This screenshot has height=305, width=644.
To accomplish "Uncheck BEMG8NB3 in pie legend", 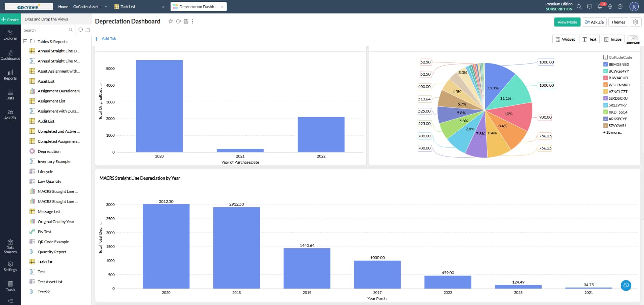I will coord(605,64).
